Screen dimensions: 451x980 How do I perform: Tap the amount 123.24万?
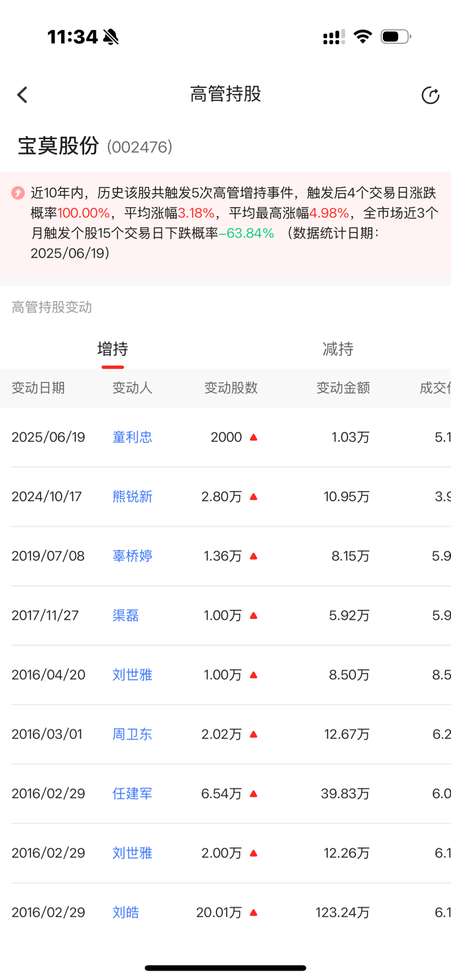click(342, 913)
